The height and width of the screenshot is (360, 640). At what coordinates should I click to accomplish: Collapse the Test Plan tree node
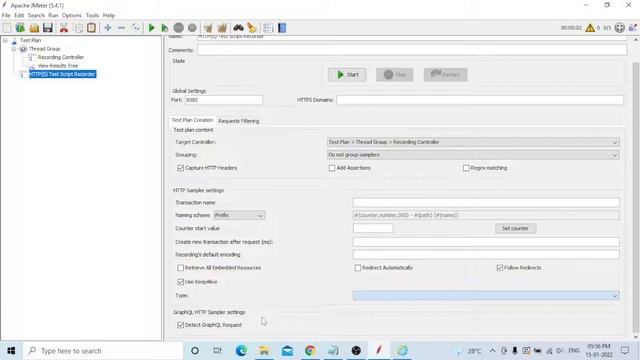pos(5,40)
